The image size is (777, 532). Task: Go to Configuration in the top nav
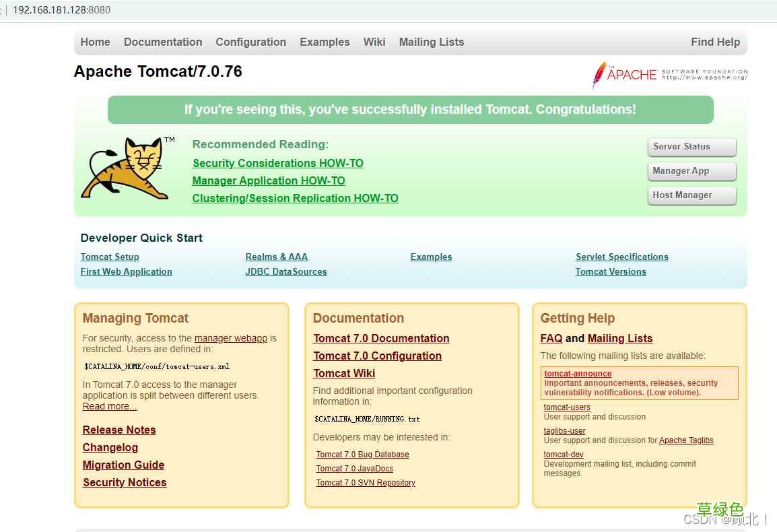click(250, 42)
